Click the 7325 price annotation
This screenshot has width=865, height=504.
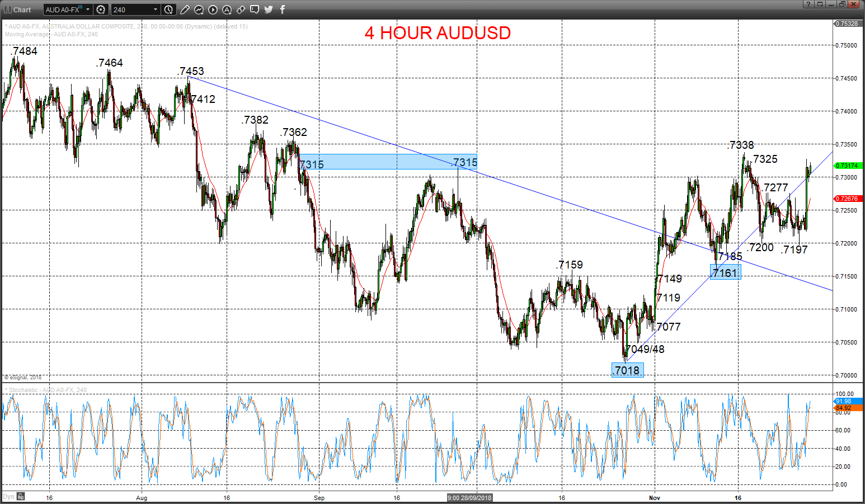765,159
